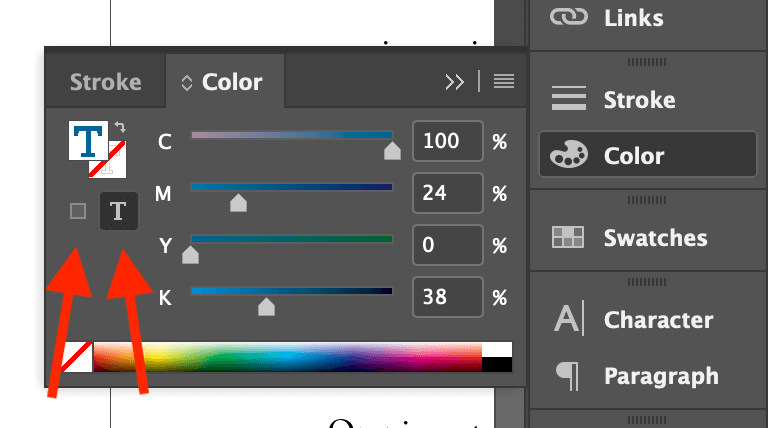Screen dimensions: 768x428
Task: Open the Paragraph panel icon
Action: [x=568, y=376]
